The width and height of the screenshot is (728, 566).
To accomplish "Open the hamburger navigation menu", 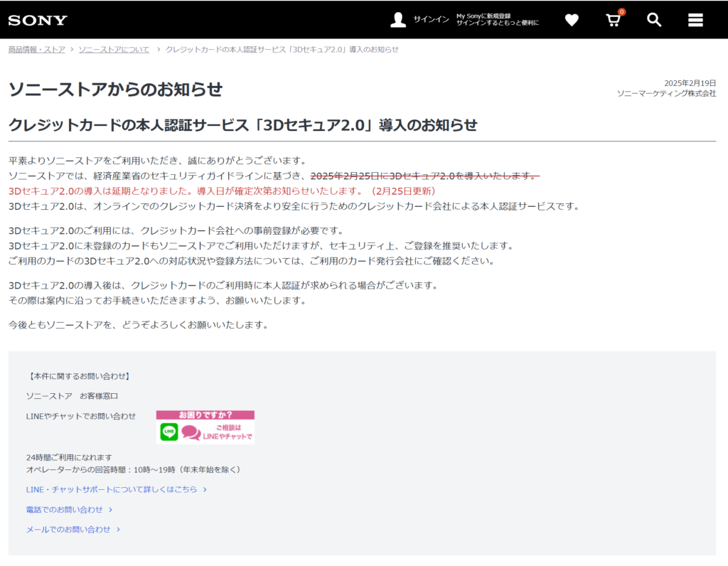I will coord(695,20).
